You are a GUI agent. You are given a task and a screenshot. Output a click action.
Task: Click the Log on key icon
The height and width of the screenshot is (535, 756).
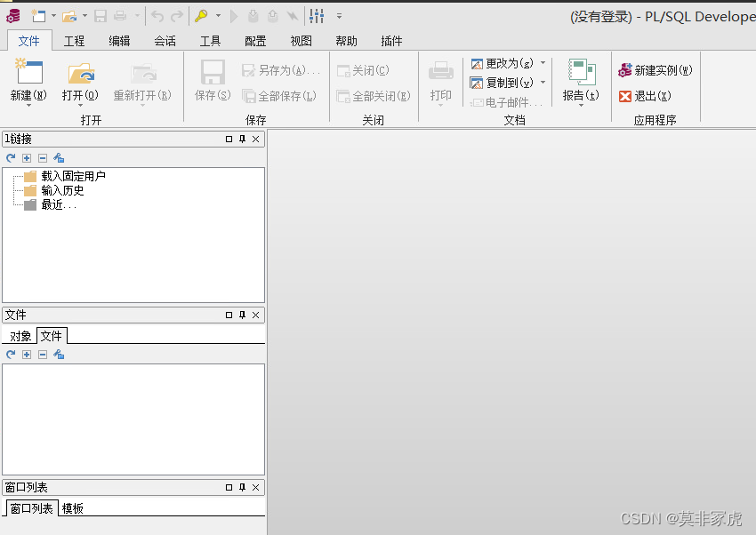tap(202, 16)
